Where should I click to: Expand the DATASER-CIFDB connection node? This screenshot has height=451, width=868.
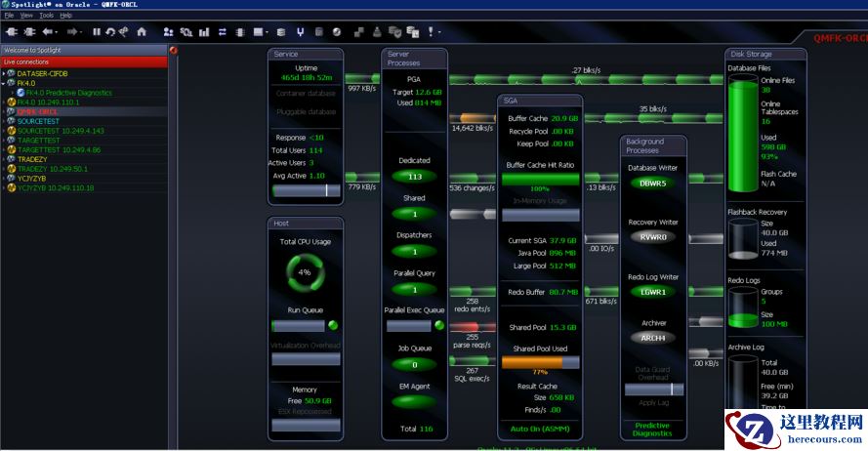pyautogui.click(x=4, y=73)
